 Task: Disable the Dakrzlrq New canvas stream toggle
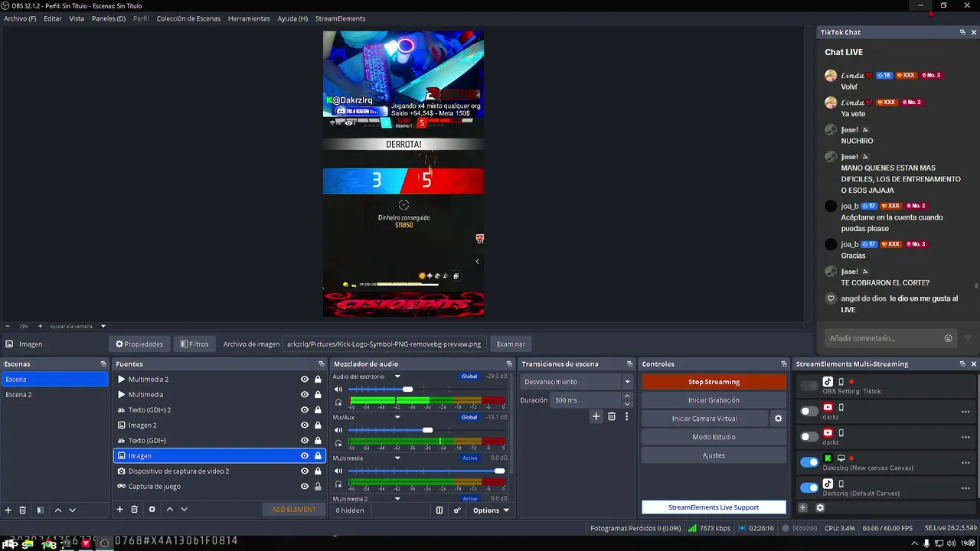click(x=809, y=462)
